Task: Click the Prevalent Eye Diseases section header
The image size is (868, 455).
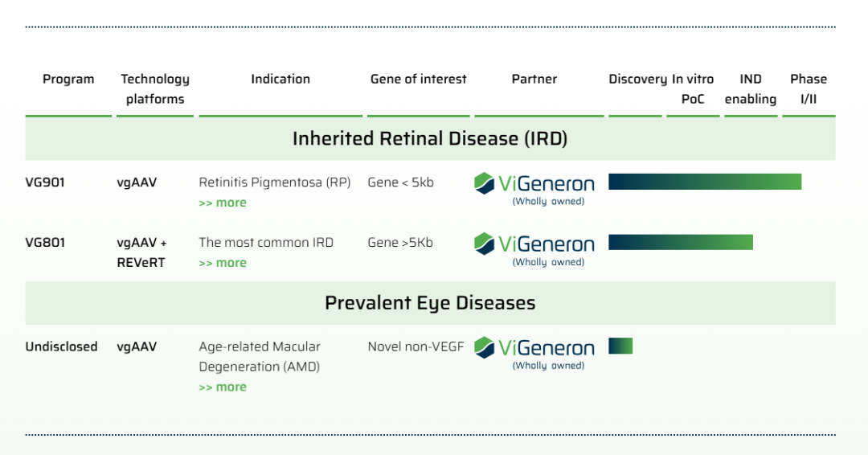Action: tap(430, 303)
